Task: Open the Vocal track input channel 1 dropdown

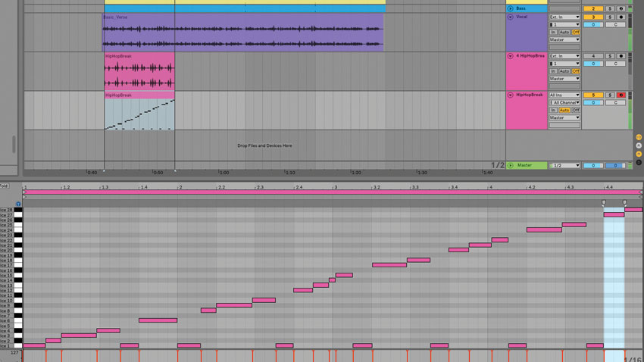Action: pos(564,25)
